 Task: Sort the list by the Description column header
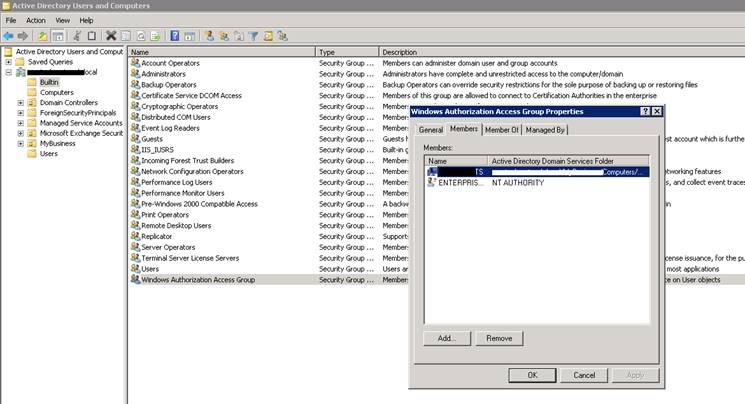pyautogui.click(x=562, y=52)
